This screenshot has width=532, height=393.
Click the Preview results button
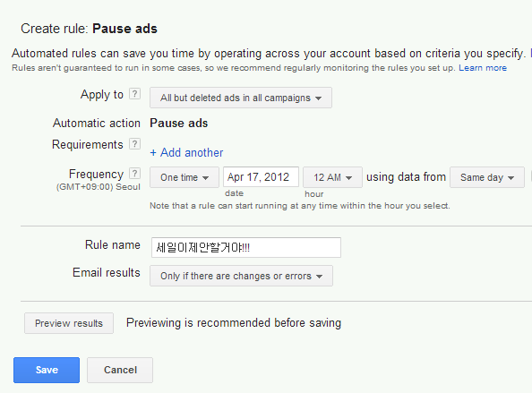pos(69,323)
